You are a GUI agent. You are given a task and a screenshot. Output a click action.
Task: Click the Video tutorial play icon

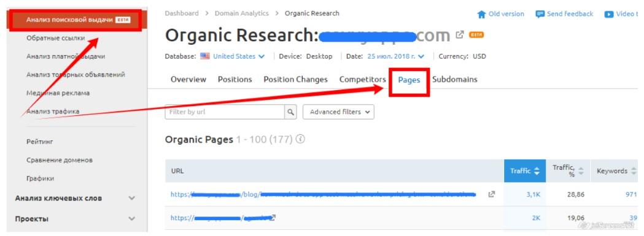pyautogui.click(x=608, y=14)
